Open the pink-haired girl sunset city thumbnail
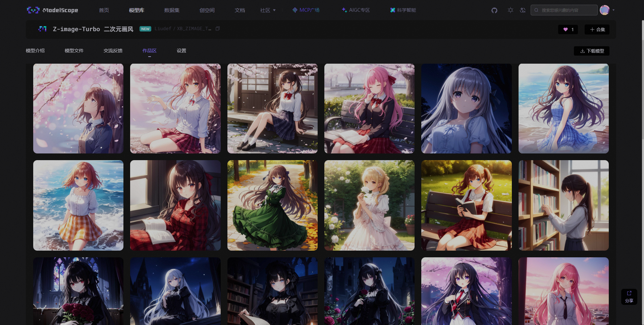Image resolution: width=644 pixels, height=325 pixels. [563, 291]
